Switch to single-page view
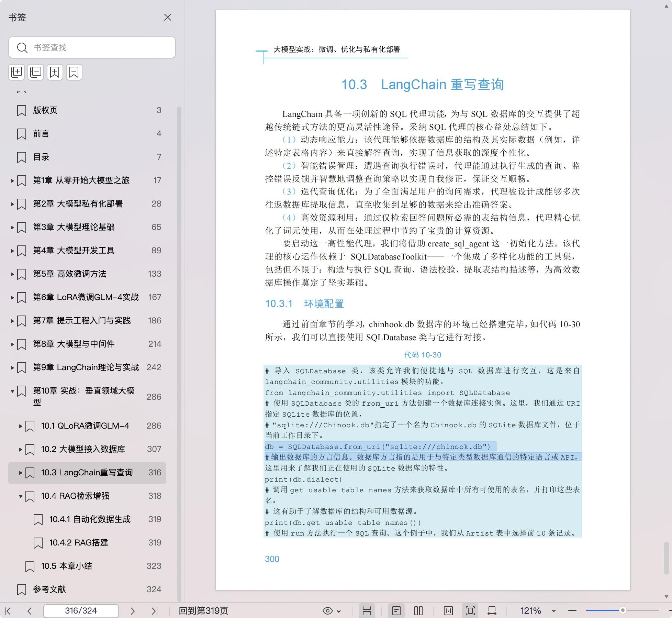The width and height of the screenshot is (672, 618). [x=396, y=611]
